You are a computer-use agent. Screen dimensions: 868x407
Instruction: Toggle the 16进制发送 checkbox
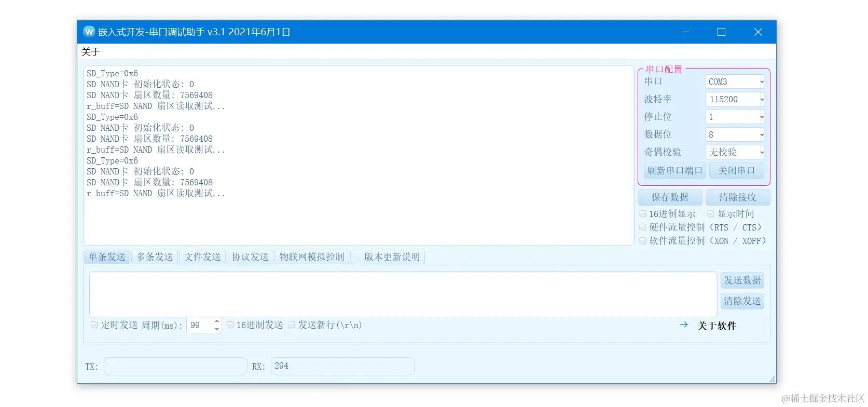pos(230,325)
